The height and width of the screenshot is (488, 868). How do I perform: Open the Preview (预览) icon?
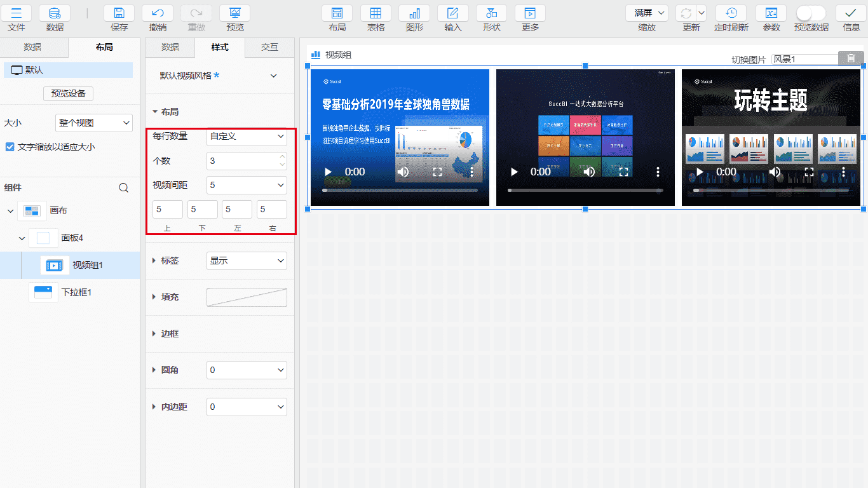[x=234, y=13]
